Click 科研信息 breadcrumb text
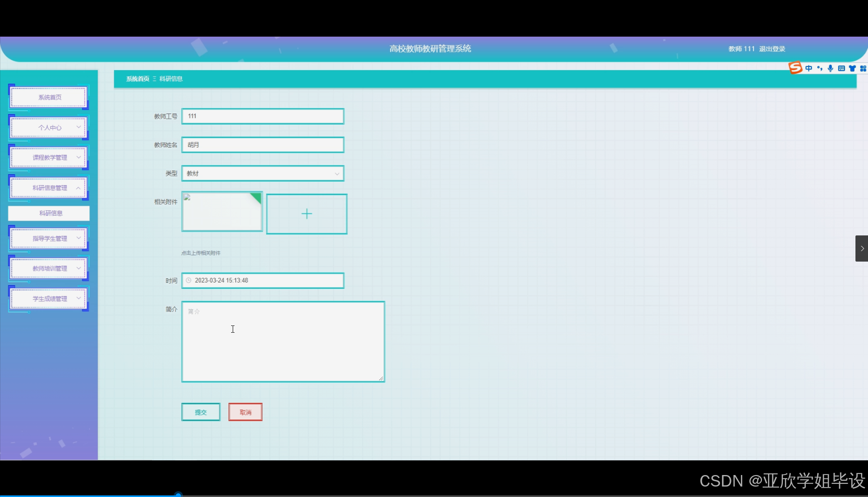The height and width of the screenshot is (497, 868). click(x=171, y=79)
